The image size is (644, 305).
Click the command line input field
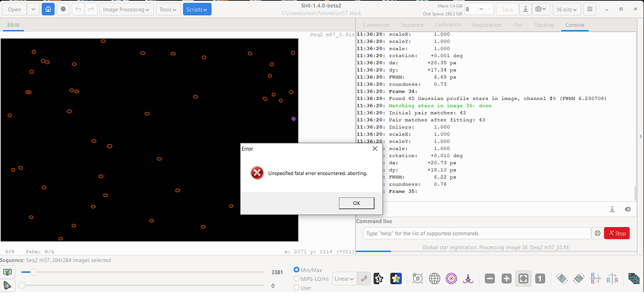(477, 233)
